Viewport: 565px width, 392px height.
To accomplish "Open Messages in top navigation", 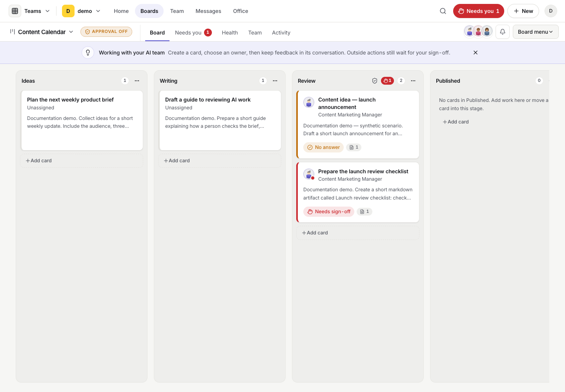I will coord(208,11).
